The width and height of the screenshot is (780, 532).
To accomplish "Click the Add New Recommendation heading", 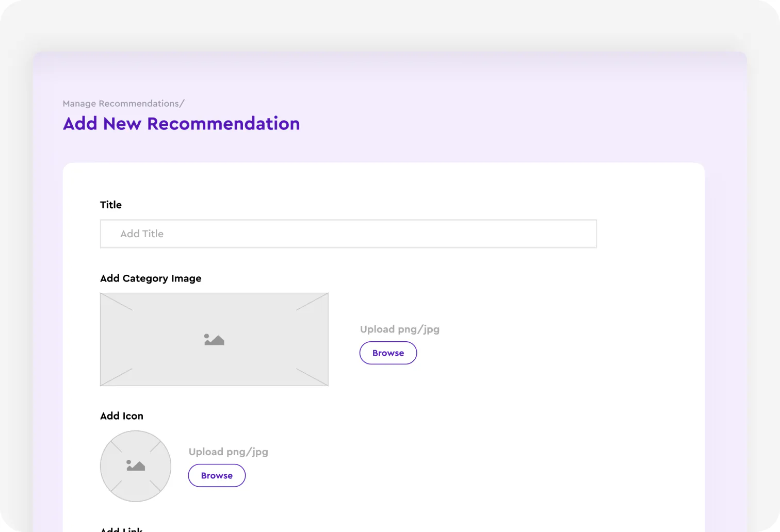I will pyautogui.click(x=181, y=124).
